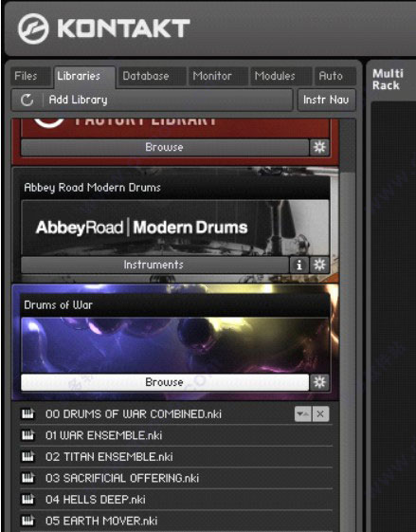Click instrument icon for 03 SACRIFICIAL OFFERING
The width and height of the screenshot is (416, 532).
pyautogui.click(x=27, y=478)
